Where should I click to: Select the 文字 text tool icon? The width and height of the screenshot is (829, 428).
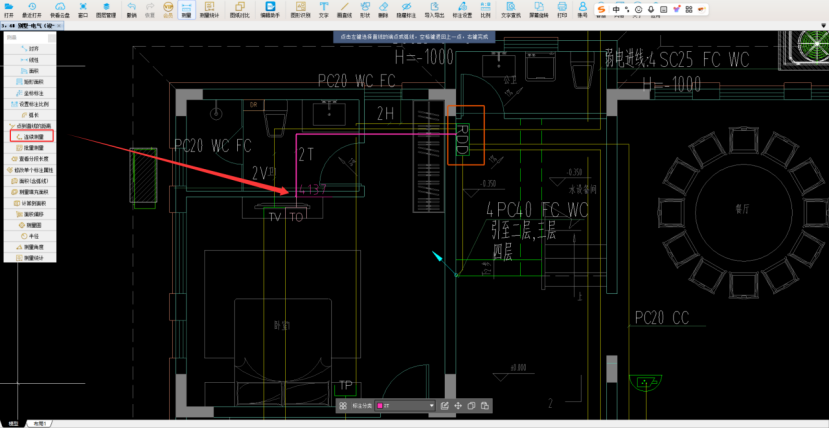pos(323,10)
